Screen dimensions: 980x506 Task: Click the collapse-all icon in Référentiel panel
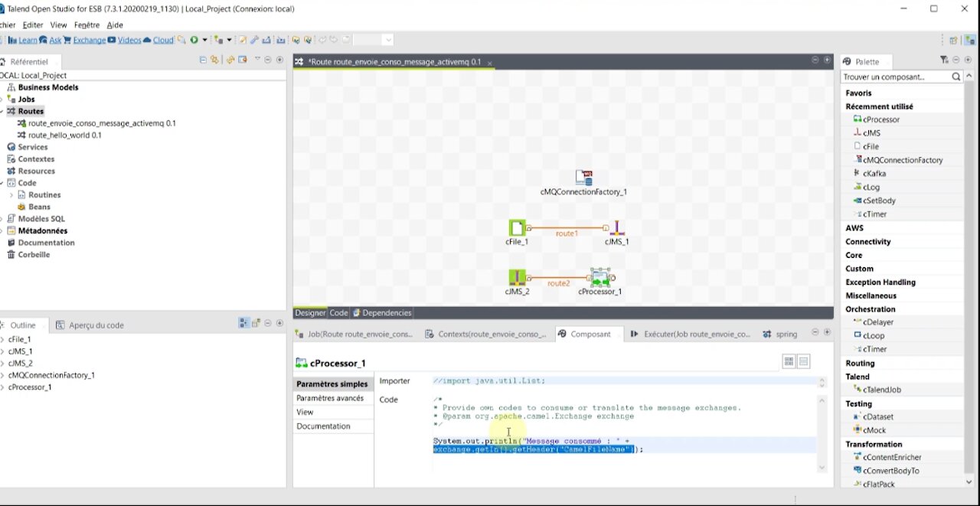pyautogui.click(x=203, y=60)
